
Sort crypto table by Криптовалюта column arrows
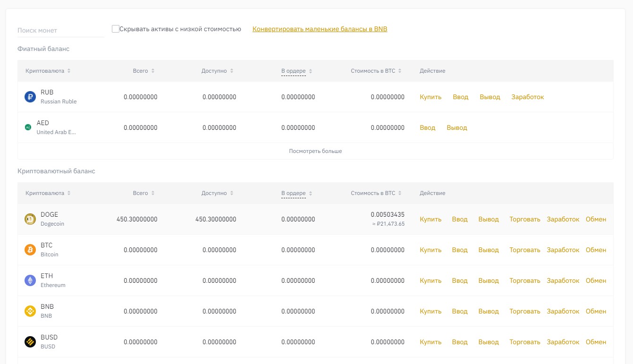[69, 193]
